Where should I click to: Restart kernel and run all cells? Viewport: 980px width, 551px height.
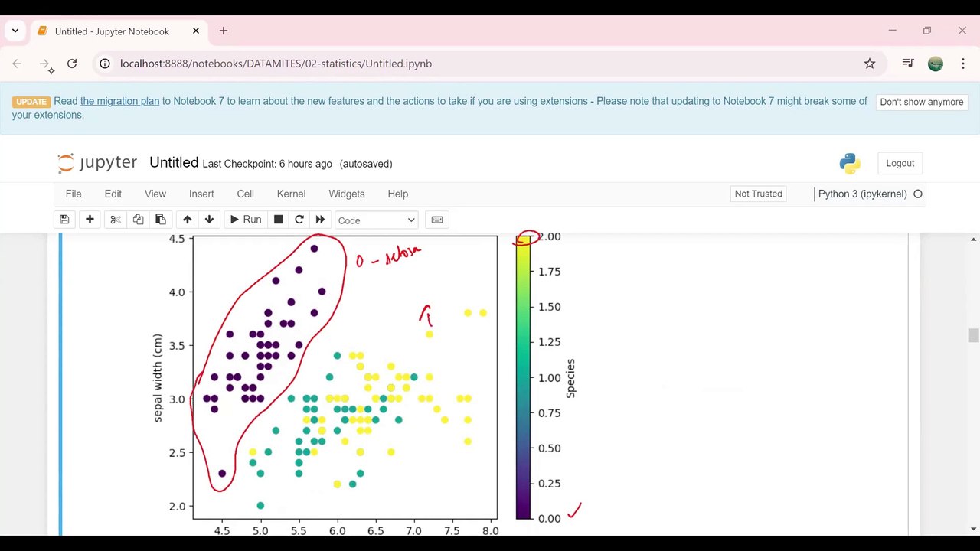[320, 220]
